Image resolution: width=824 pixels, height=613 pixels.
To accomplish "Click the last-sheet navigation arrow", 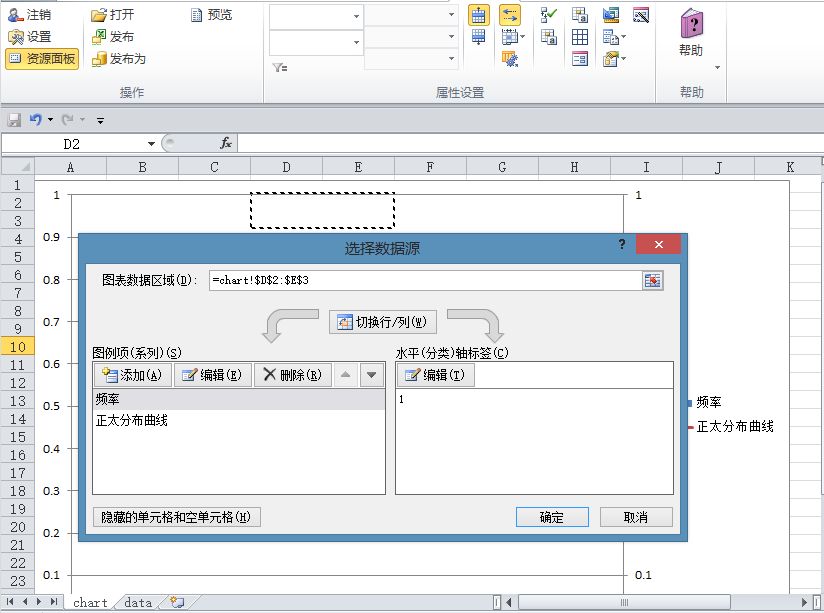I will coord(54,602).
